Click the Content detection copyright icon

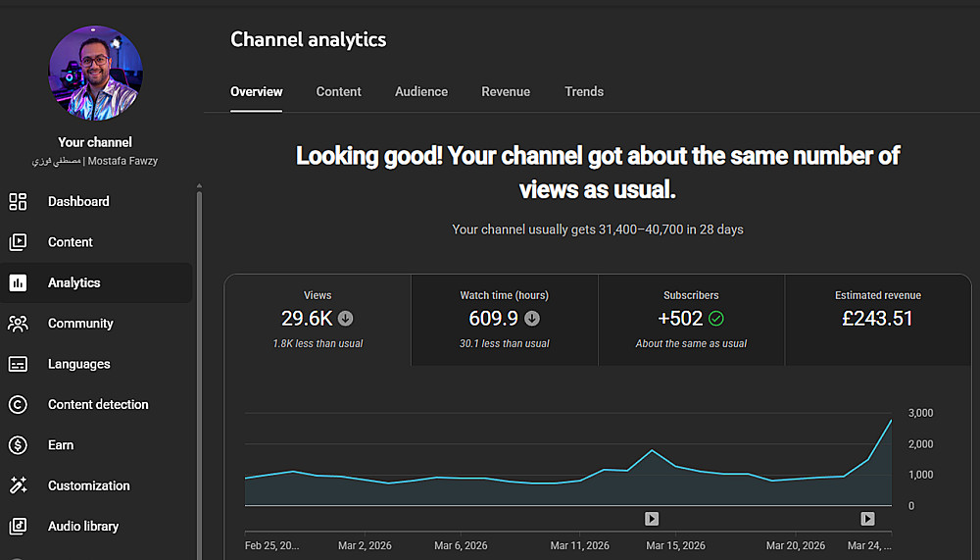pos(18,405)
